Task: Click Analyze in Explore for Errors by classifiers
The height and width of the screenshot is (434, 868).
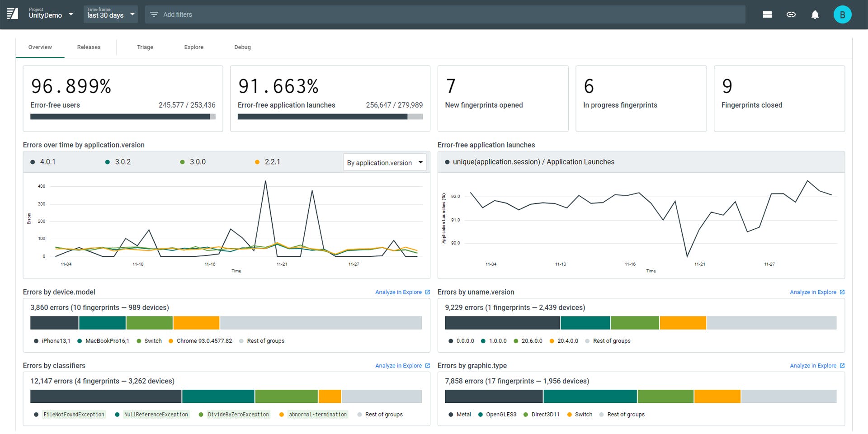Action: coord(398,366)
